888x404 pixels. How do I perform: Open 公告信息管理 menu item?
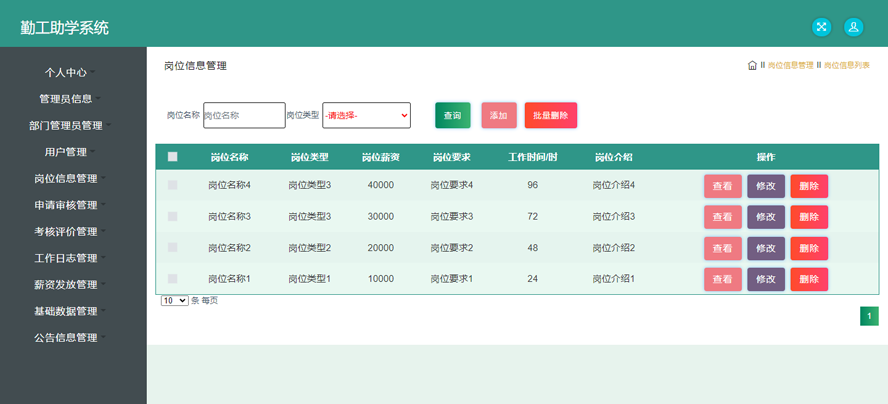[66, 338]
